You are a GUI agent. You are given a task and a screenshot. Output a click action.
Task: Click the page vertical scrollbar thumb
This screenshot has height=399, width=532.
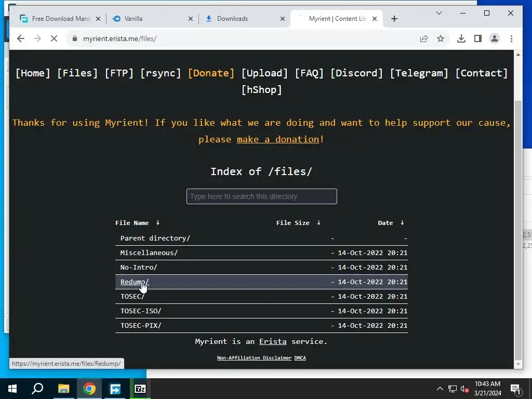click(518, 229)
